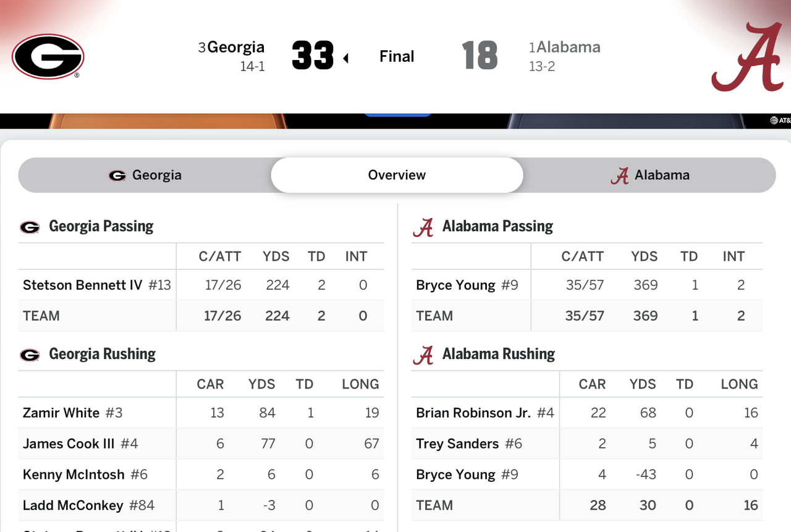This screenshot has width=791, height=532.
Task: Open Trey Sanders player link
Action: point(457,444)
